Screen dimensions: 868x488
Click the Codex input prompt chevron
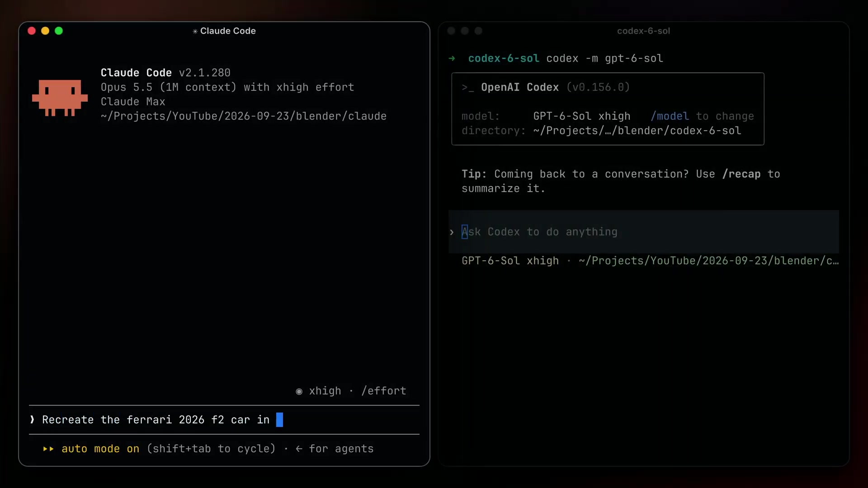452,232
